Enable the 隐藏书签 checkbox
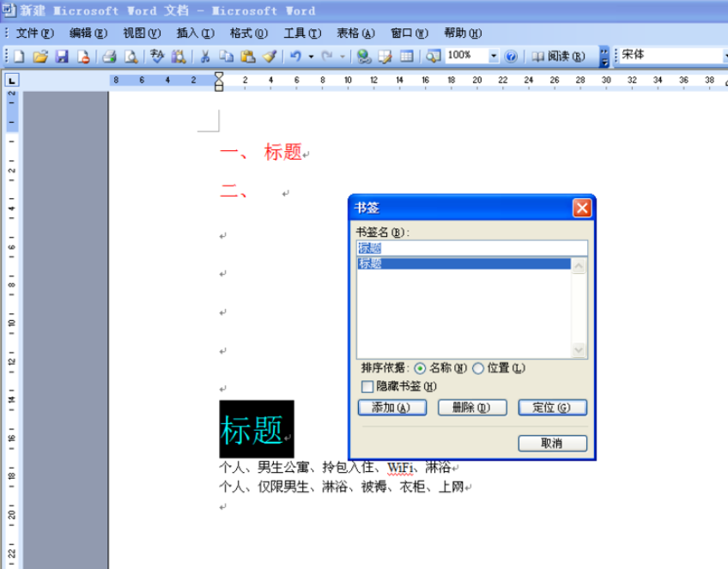 (x=367, y=386)
